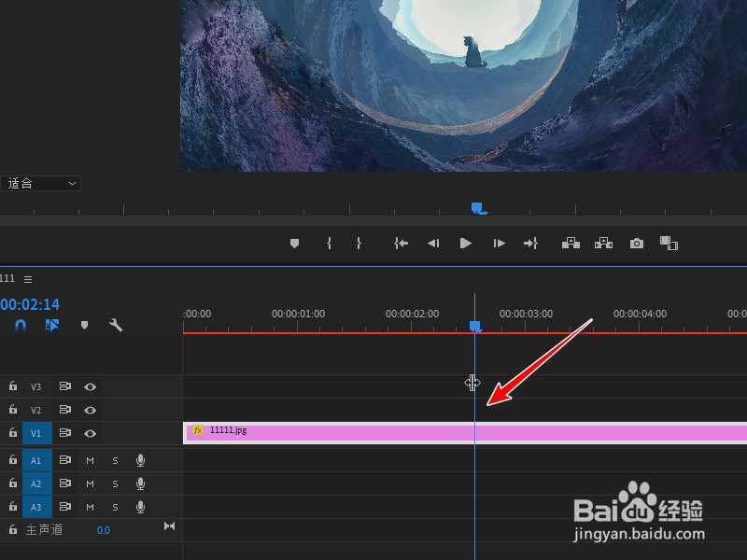Toggle track targeting for A3
Screen dimensions: 747x560
click(36, 507)
